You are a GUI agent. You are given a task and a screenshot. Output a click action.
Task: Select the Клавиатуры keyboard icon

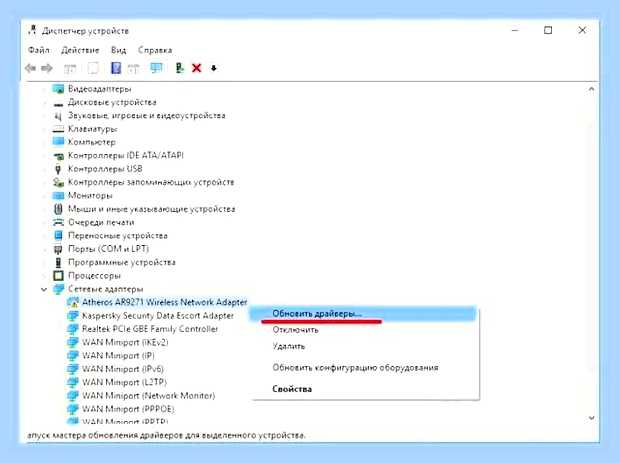pos(58,129)
